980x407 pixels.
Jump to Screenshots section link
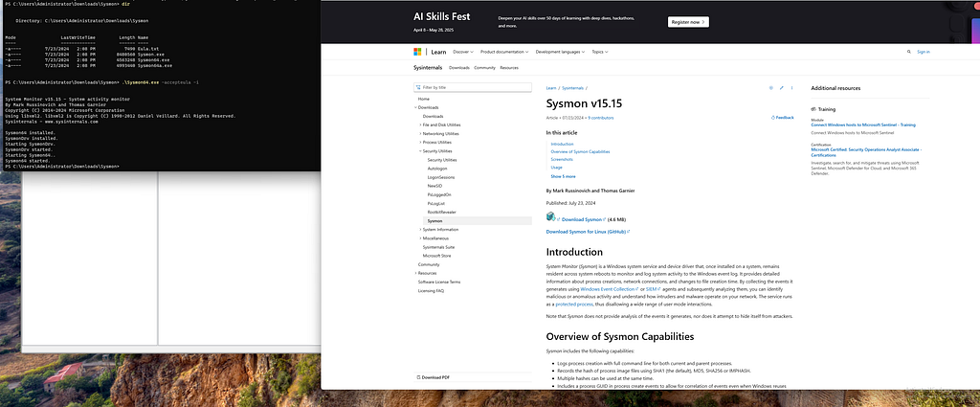coord(561,159)
